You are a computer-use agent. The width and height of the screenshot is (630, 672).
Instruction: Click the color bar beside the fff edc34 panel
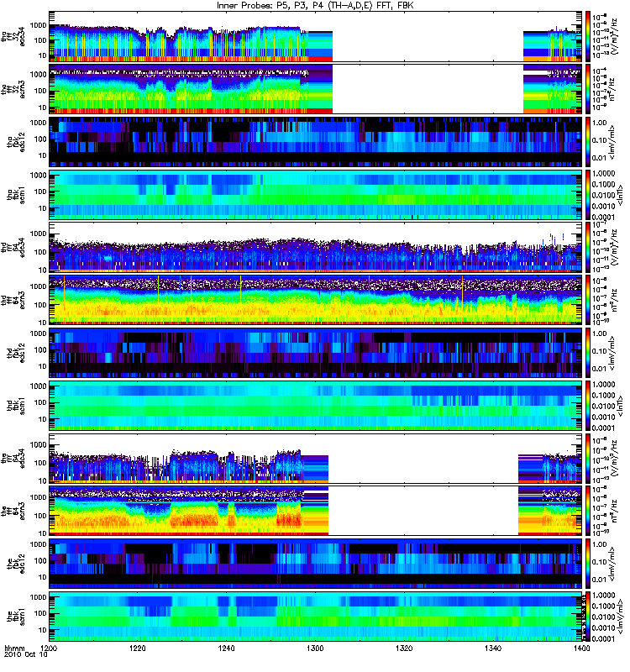(x=588, y=458)
